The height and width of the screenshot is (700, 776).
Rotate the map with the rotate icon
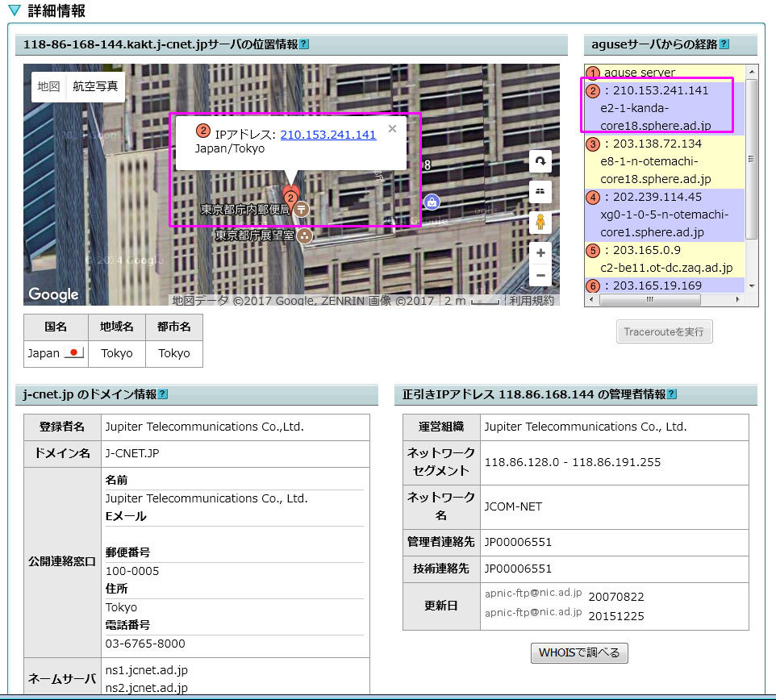[x=540, y=161]
